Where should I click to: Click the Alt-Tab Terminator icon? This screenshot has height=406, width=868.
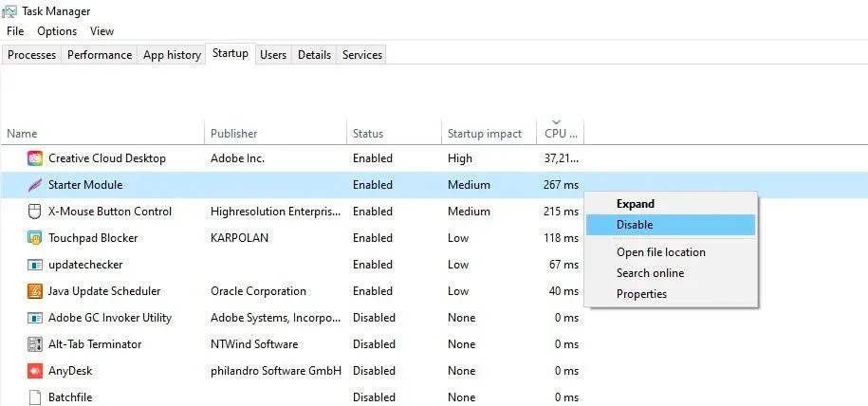[x=35, y=344]
